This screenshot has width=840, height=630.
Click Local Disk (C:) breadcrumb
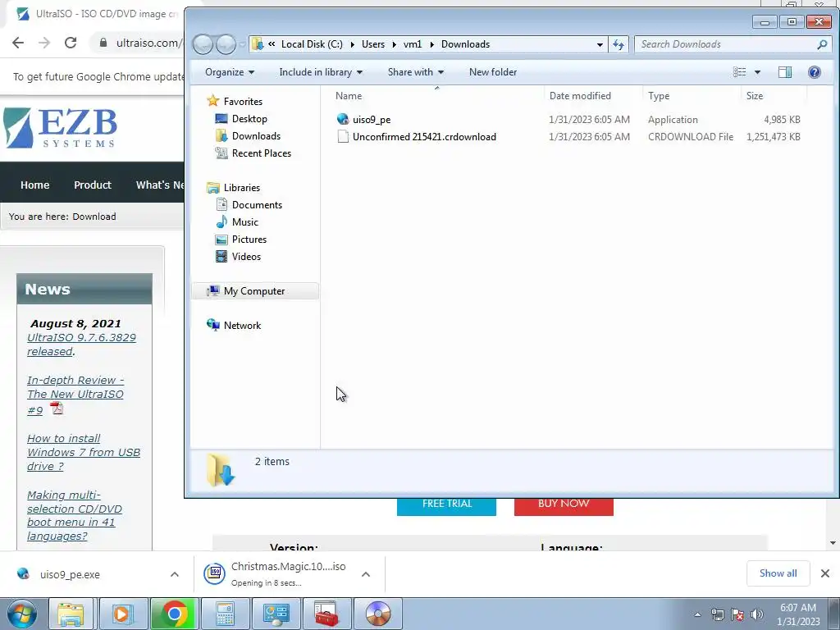pos(312,44)
